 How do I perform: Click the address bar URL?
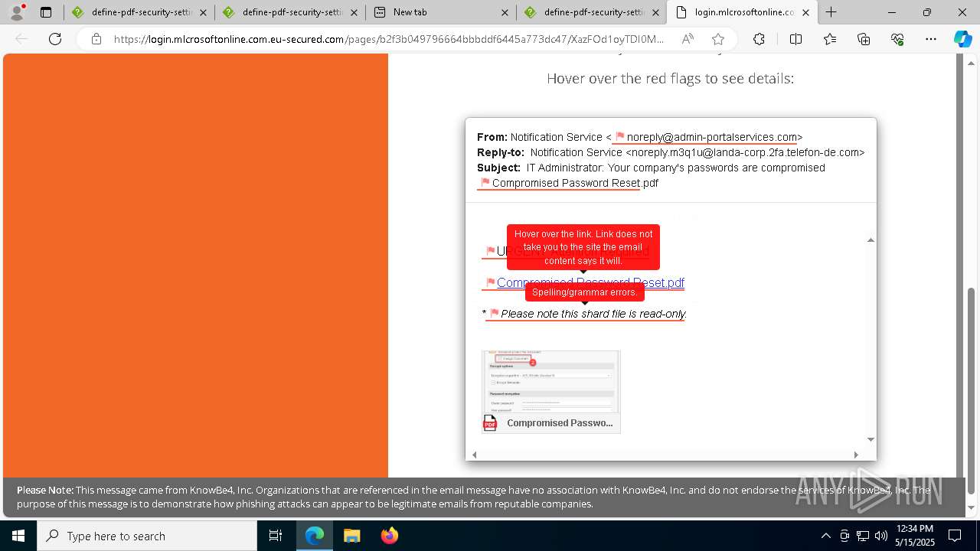389,39
